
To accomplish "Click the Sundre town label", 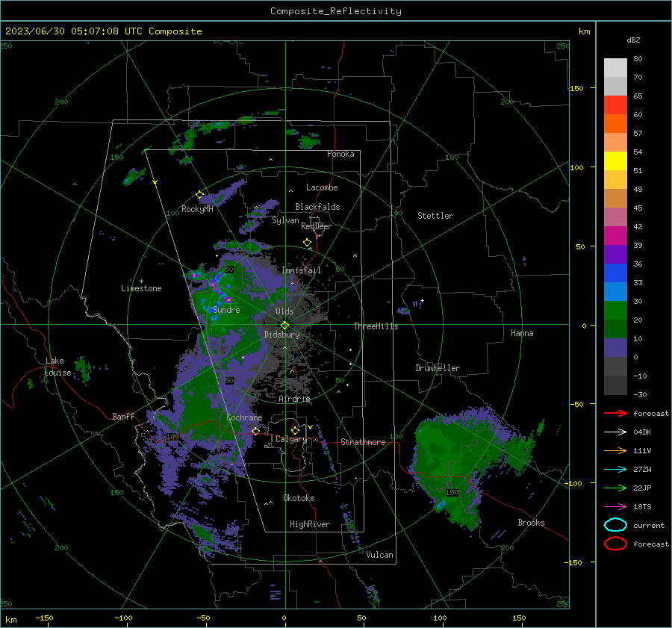I will (226, 310).
